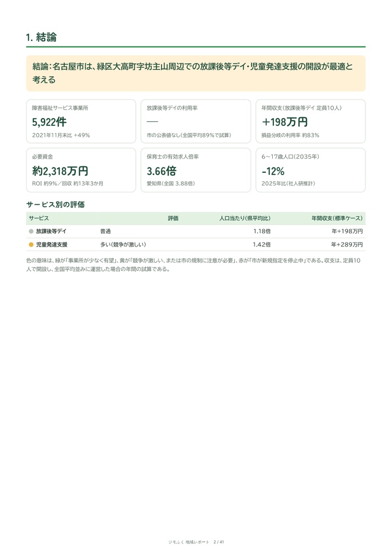Click '愛知県(全国 3.88倍)' note

171,184
